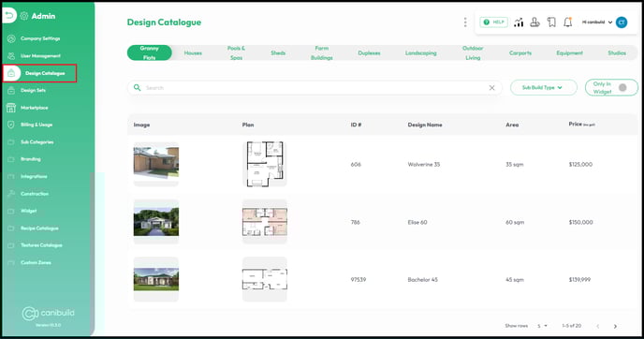Select the Granny Flats tab
Image resolution: width=644 pixels, height=339 pixels.
pyautogui.click(x=150, y=53)
